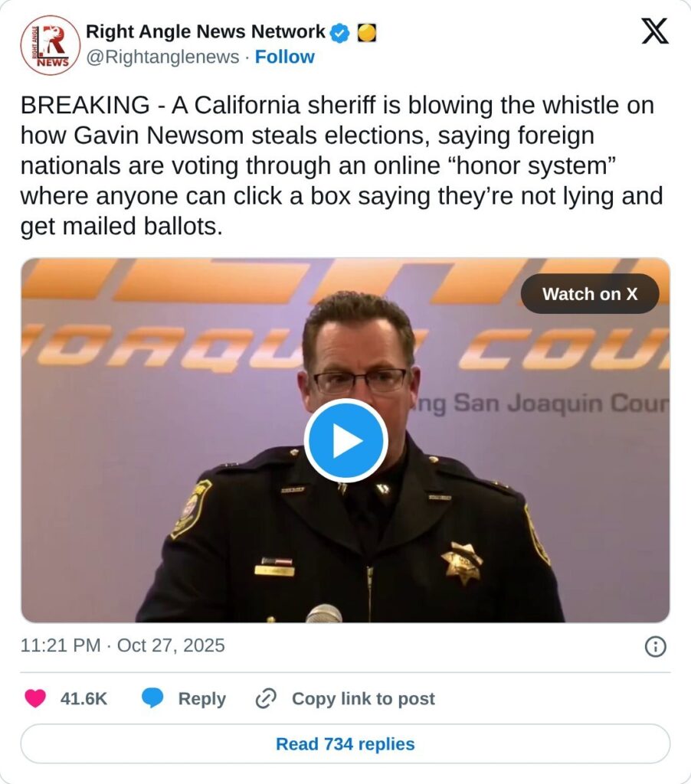
Task: Like the post with the heart icon
Action: tap(35, 698)
